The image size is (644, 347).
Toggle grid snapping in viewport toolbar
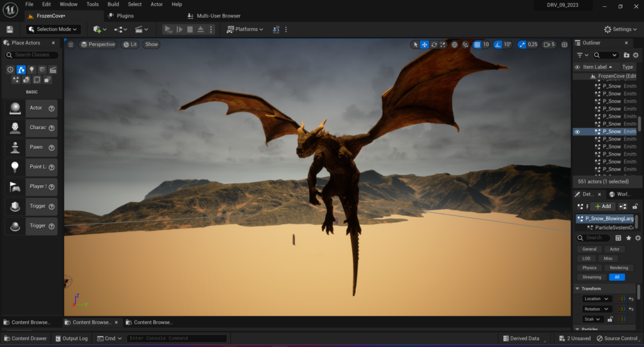click(477, 45)
